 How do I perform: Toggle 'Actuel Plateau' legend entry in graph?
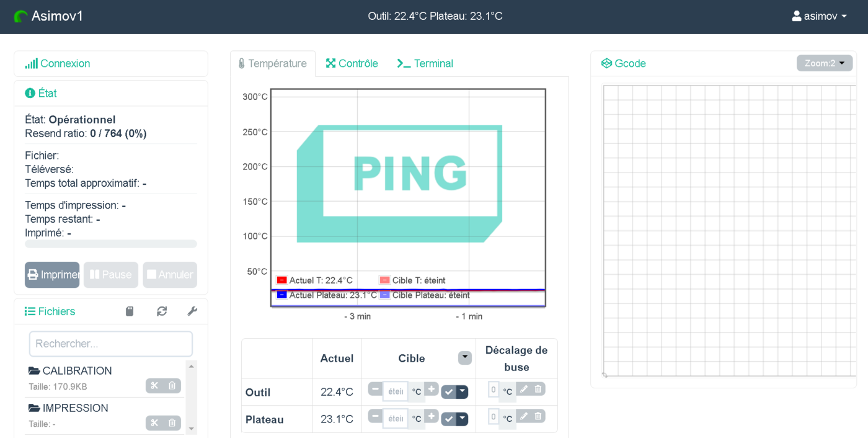[327, 295]
